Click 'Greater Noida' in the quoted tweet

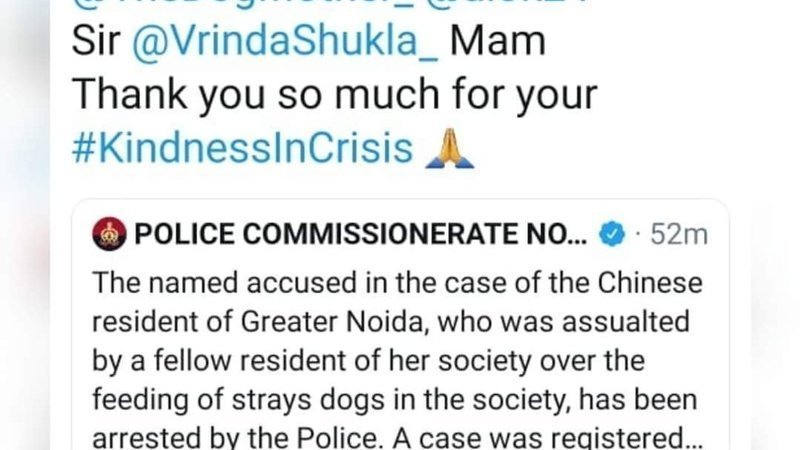pyautogui.click(x=332, y=322)
